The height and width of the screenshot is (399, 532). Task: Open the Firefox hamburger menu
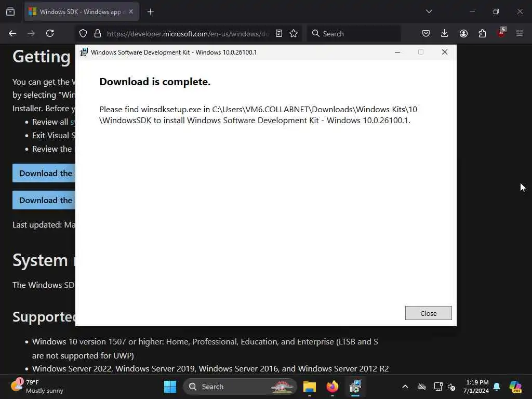pyautogui.click(x=520, y=33)
